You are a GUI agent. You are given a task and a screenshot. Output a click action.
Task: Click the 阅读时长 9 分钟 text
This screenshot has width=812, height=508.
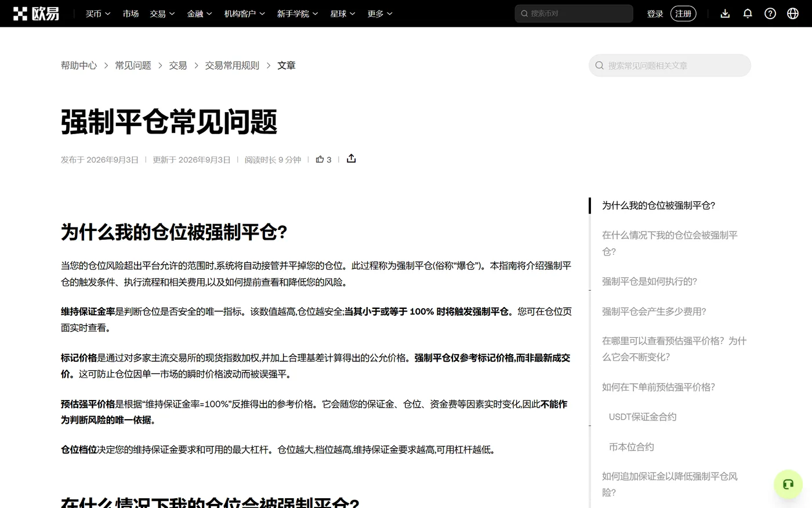[x=273, y=160]
